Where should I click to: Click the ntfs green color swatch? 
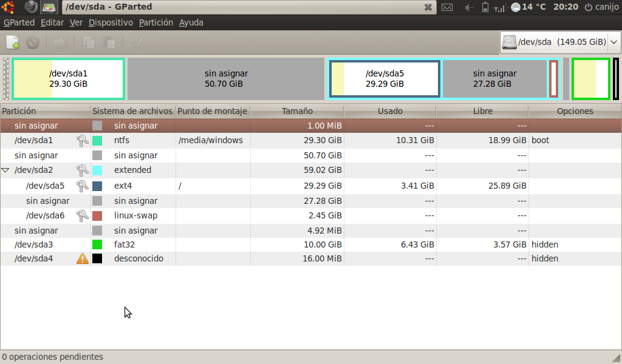pyautogui.click(x=97, y=140)
